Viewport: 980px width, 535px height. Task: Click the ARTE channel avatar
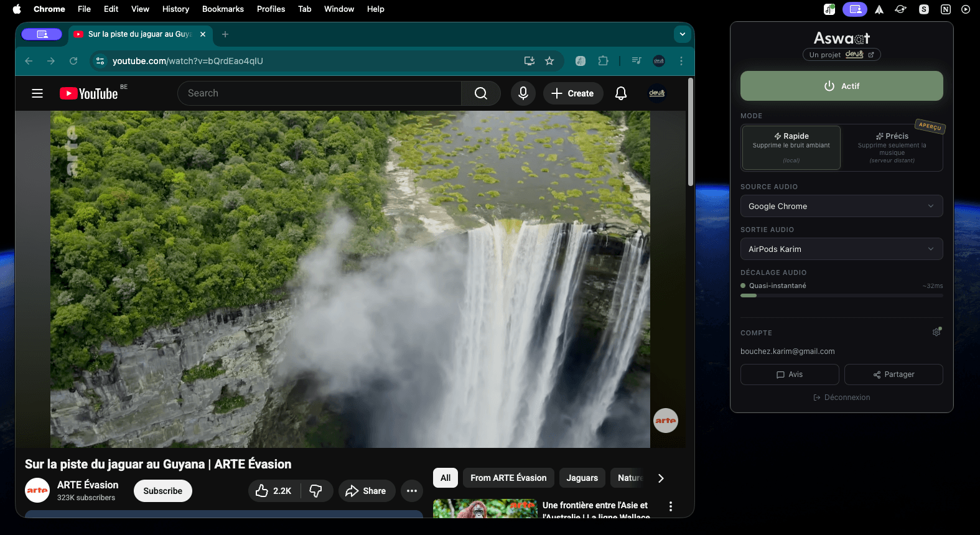(x=37, y=490)
